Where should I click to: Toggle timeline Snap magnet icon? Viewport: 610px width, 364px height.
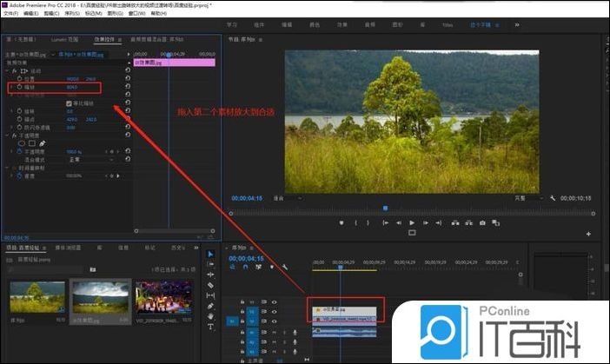[246, 267]
